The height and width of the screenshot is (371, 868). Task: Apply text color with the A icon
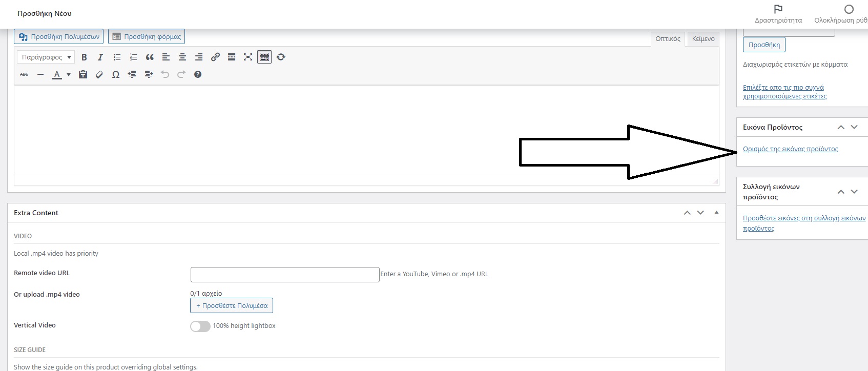pos(57,74)
